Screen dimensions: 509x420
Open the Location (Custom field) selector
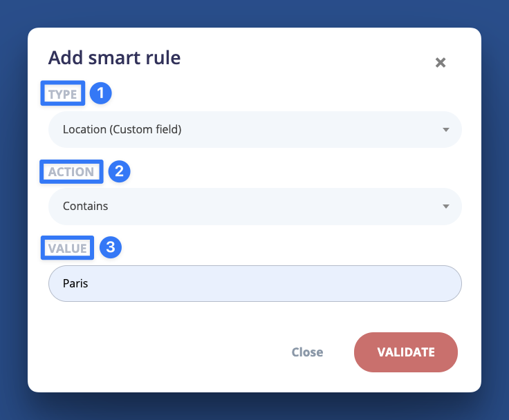coord(254,129)
